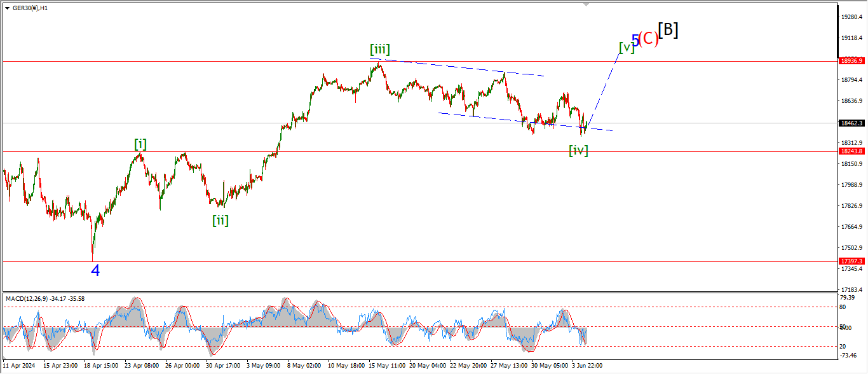Screen dimensions: 868x374
Task: Select the green [v] wave label
Action: (x=627, y=47)
